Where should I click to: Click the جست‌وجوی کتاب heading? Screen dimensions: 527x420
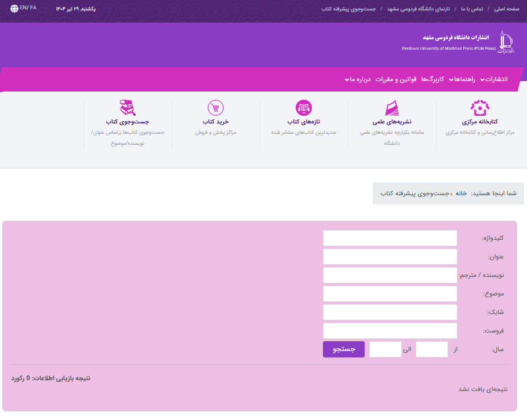(x=128, y=122)
